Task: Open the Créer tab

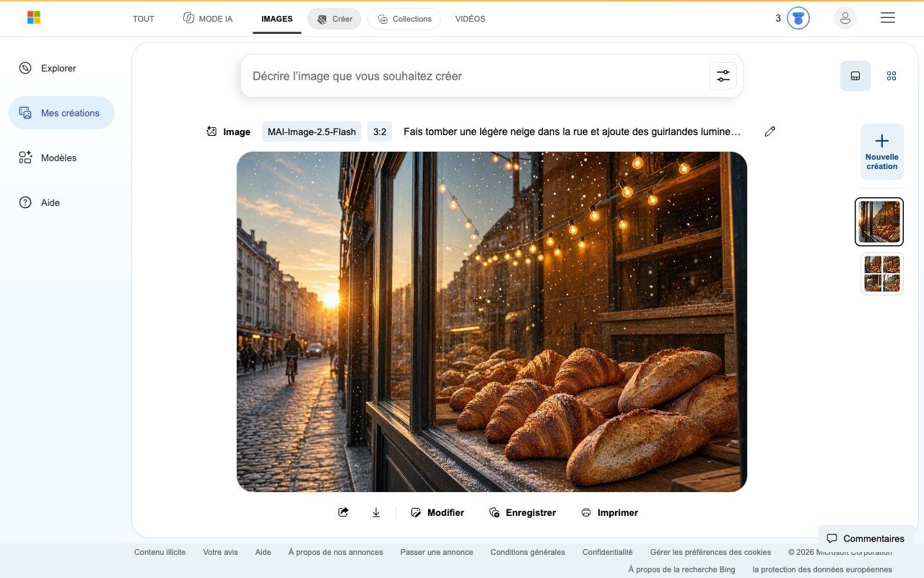Action: [x=334, y=19]
